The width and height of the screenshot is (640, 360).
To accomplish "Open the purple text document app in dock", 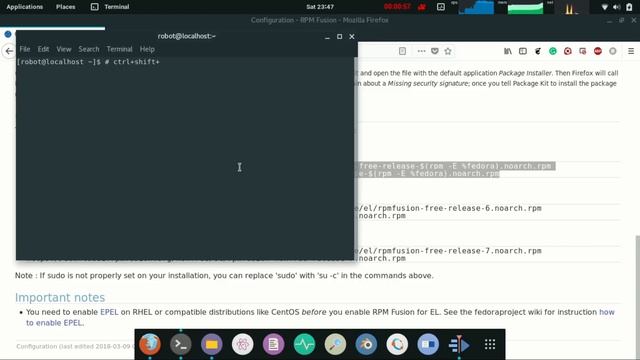I will pyautogui.click(x=273, y=344).
